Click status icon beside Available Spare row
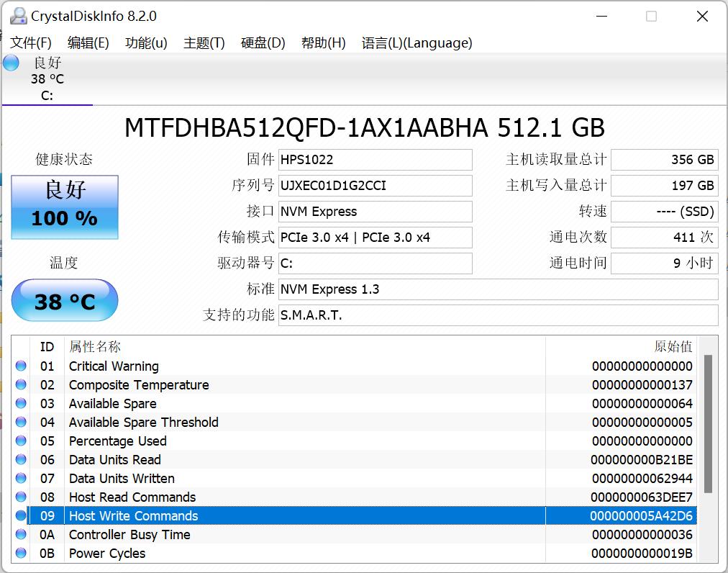 [x=21, y=403]
